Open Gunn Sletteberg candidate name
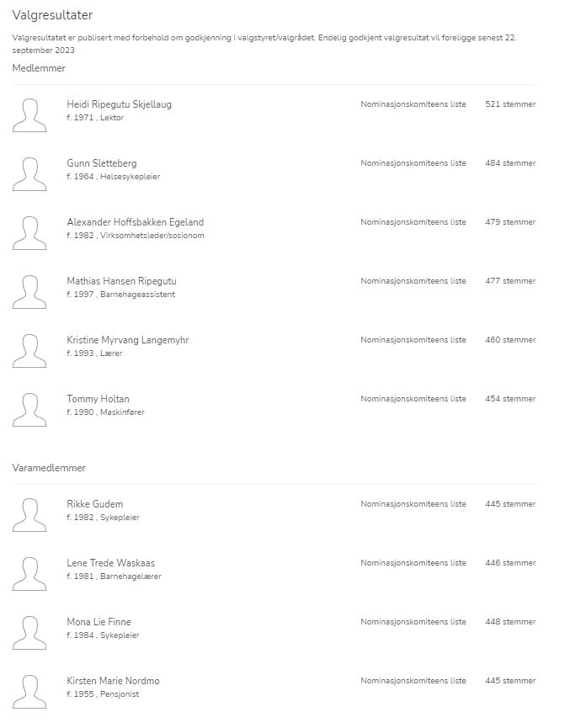The height and width of the screenshot is (728, 570). (102, 163)
